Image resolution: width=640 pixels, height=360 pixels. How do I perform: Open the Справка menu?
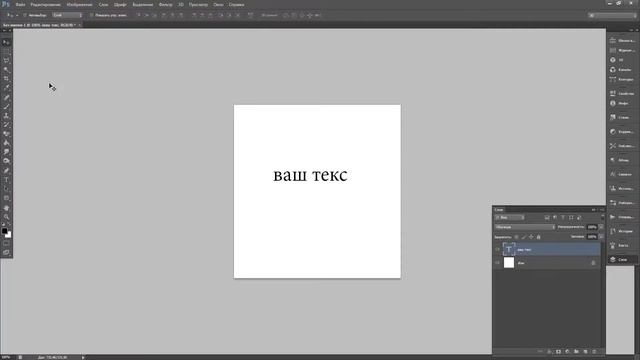[x=236, y=4]
